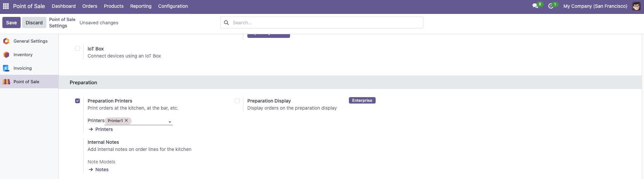
Task: Select the Inventory module icon
Action: tap(6, 54)
